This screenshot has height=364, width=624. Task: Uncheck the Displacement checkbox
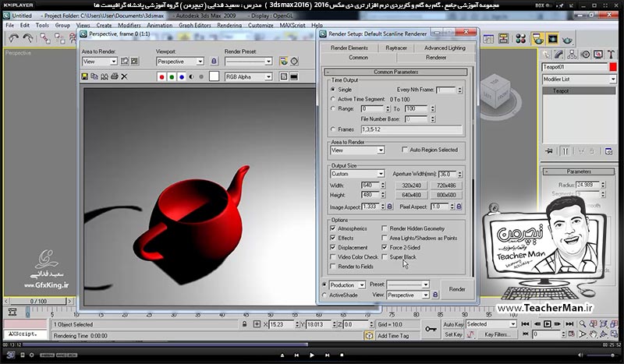(333, 247)
